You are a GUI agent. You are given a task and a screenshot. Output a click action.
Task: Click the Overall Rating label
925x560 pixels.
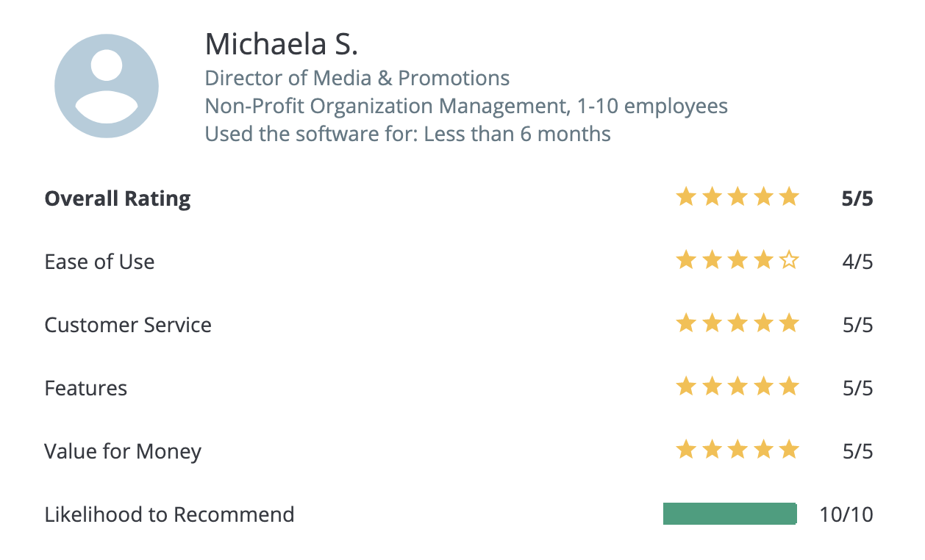(118, 199)
